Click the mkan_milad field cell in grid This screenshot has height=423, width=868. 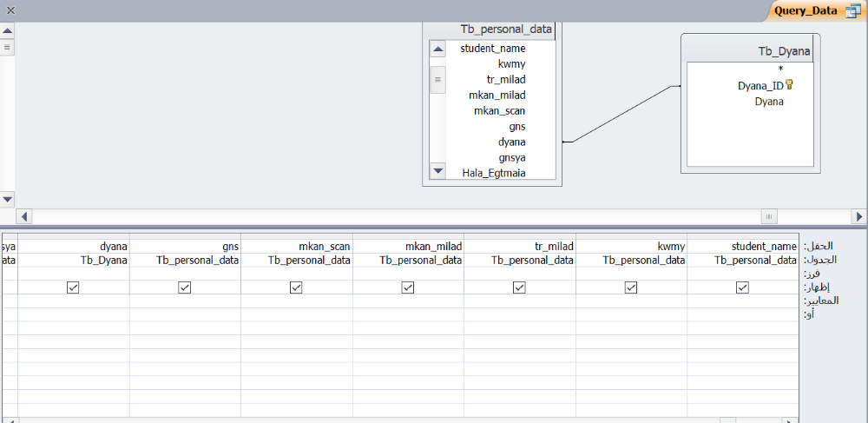(x=408, y=247)
